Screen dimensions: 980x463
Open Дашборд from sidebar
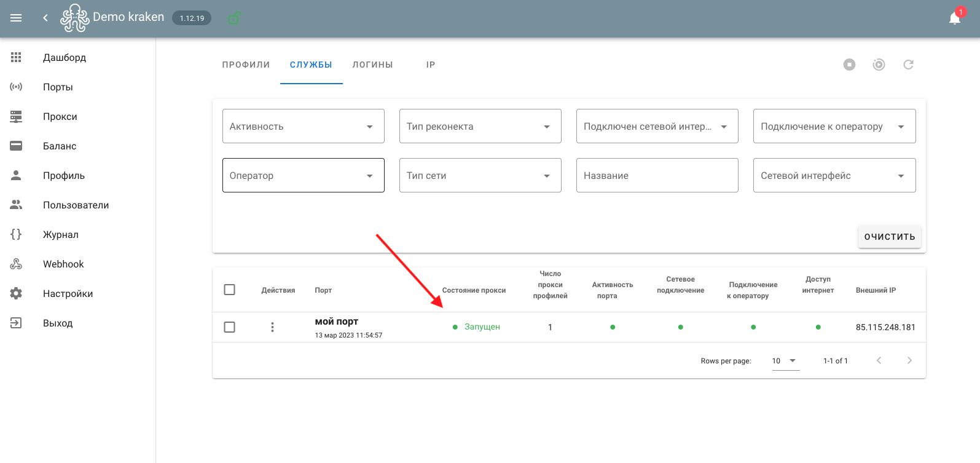coord(65,57)
